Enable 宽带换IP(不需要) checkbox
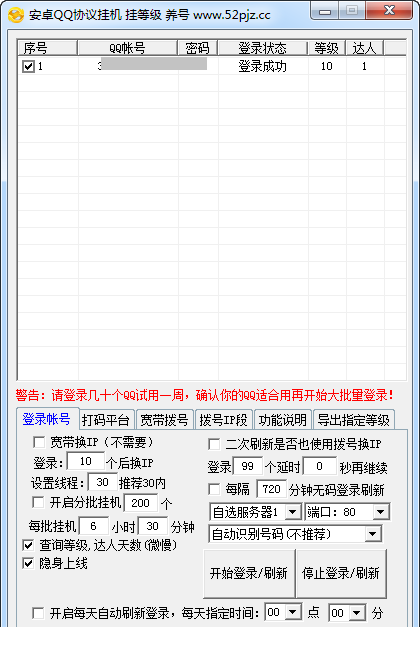Viewport: 420px width, 650px height. (x=39, y=442)
